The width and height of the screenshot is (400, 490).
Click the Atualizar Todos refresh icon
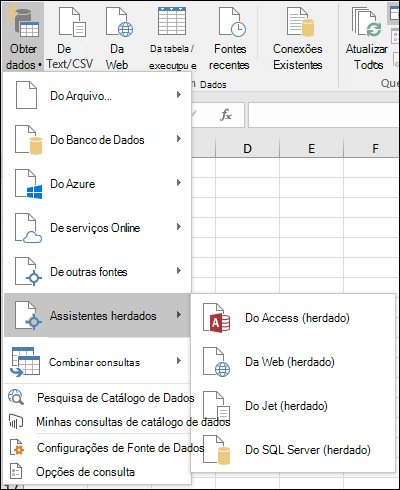366,22
